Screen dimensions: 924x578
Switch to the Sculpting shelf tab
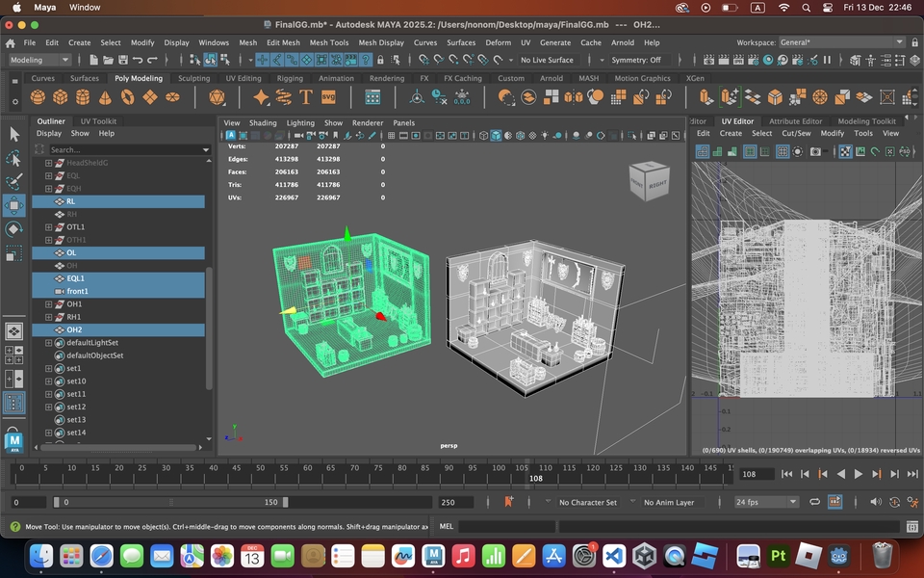click(x=193, y=79)
